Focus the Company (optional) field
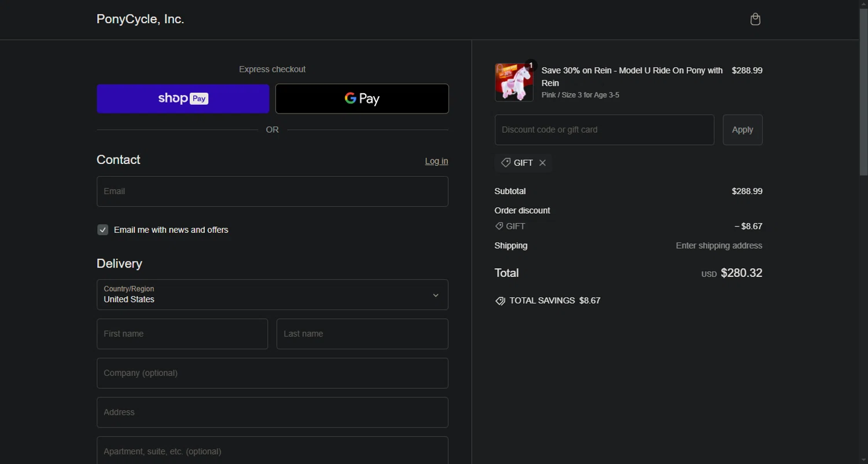The height and width of the screenshot is (464, 868). point(273,373)
